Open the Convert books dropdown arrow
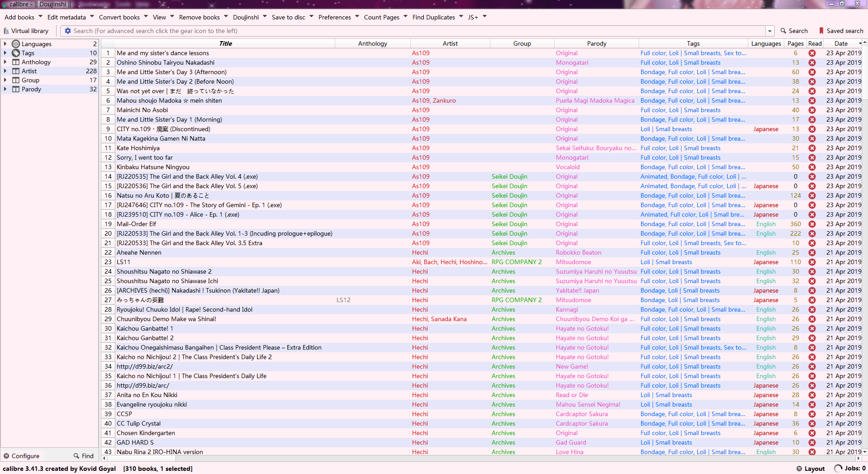This screenshot has height=474, width=868. coord(146,17)
